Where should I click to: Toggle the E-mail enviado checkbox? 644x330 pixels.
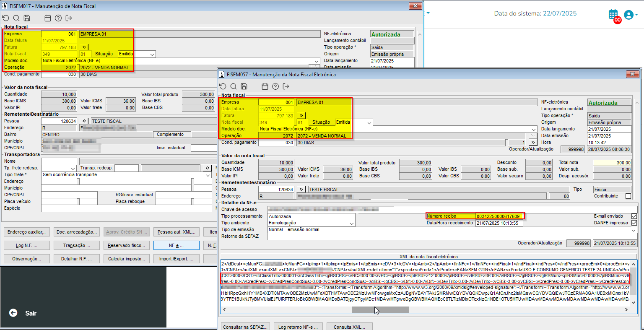pyautogui.click(x=634, y=216)
